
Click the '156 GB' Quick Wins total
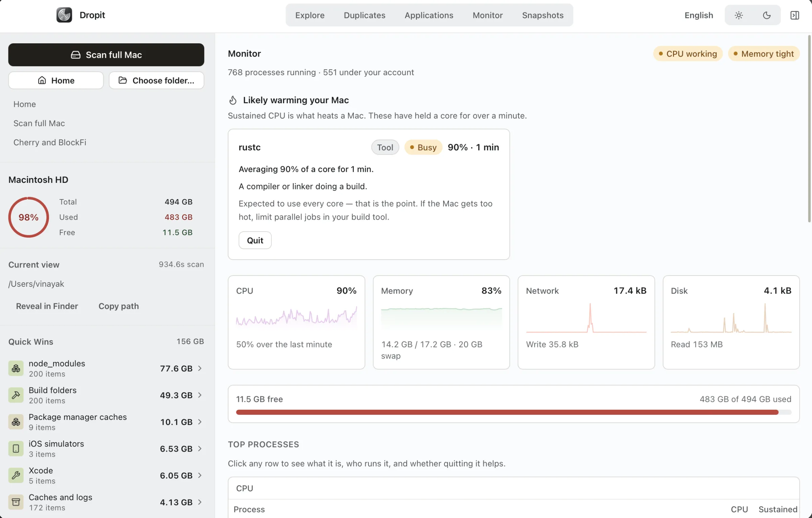pyautogui.click(x=190, y=342)
